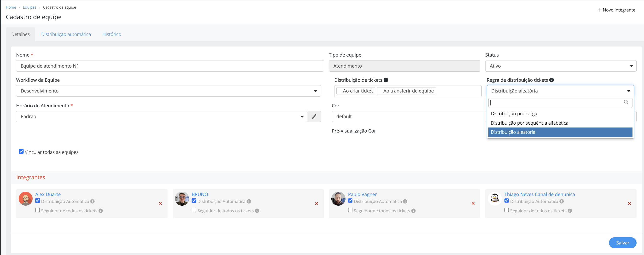Open Thiago Neves's penguin avatar
644x255 pixels.
pos(495,199)
